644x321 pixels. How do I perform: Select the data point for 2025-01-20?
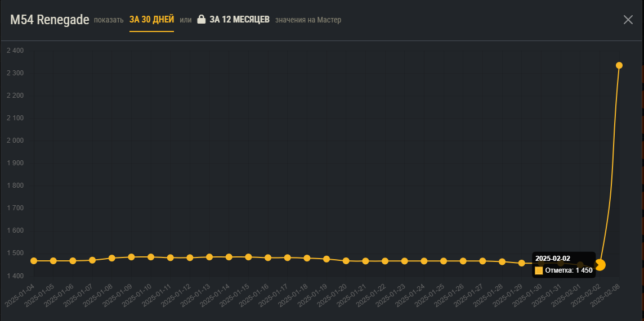tap(346, 261)
